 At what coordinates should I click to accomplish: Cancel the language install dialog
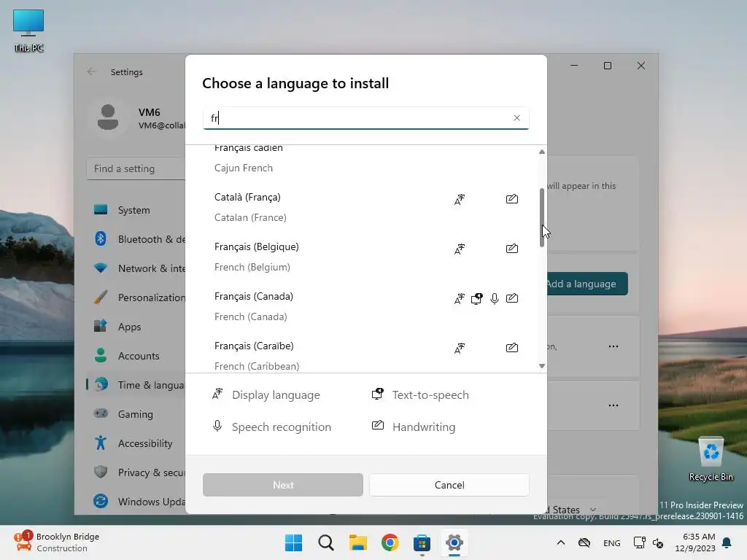click(x=449, y=485)
